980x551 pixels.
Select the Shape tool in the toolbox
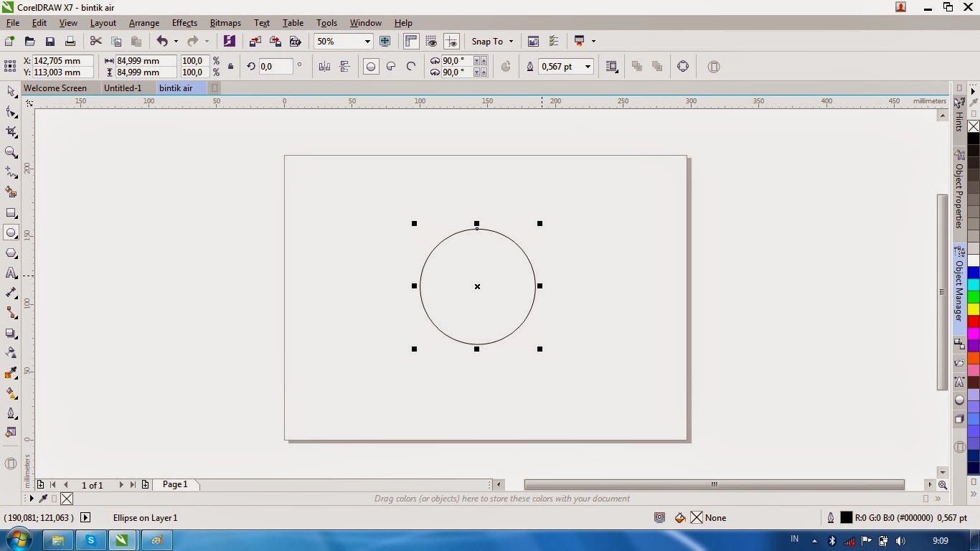[x=11, y=112]
